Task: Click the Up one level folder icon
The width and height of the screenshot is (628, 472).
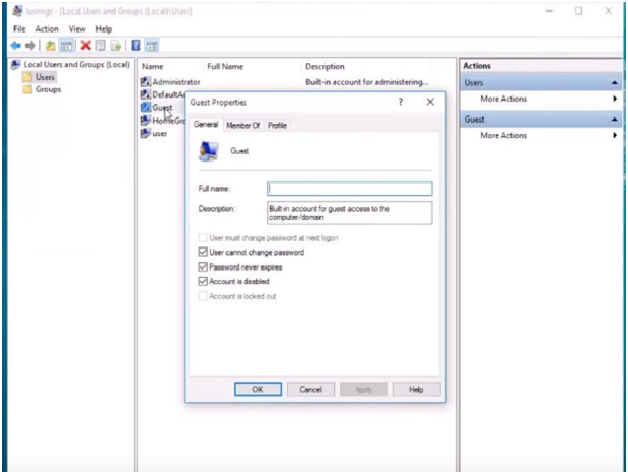Action: tap(50, 46)
